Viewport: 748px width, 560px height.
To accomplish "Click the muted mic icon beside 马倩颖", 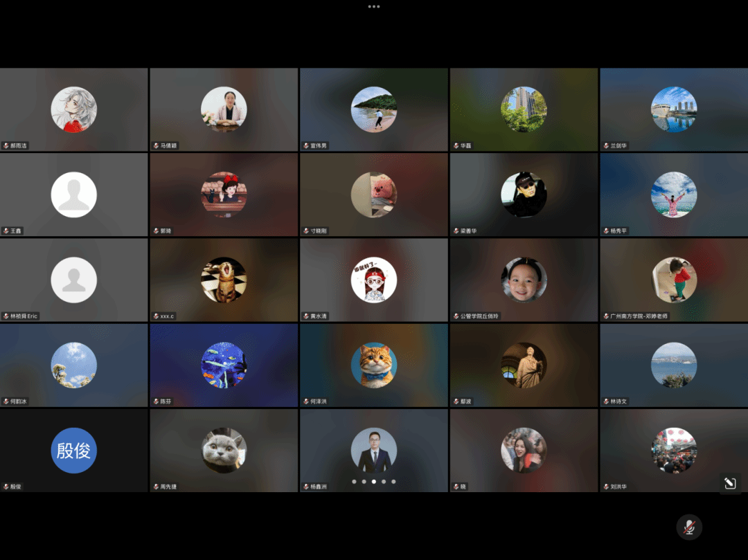I will pyautogui.click(x=156, y=146).
